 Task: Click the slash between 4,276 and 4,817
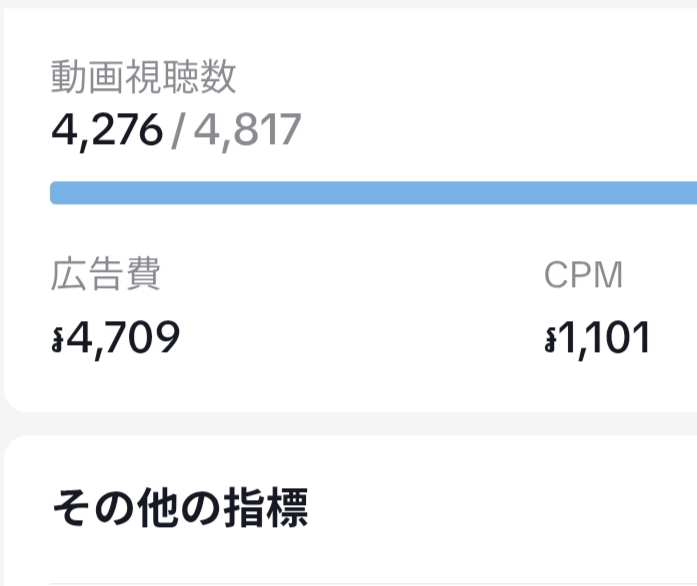pos(177,131)
